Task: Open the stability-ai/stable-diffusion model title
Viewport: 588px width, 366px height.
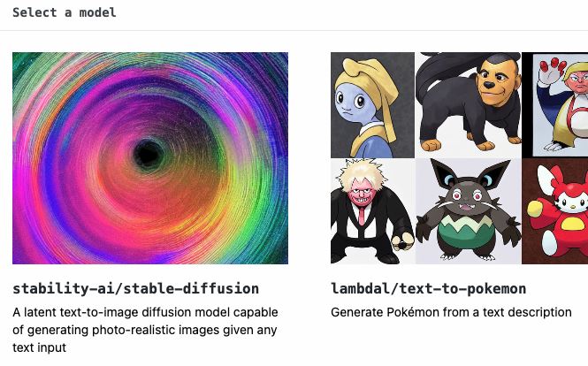Action: click(x=136, y=288)
